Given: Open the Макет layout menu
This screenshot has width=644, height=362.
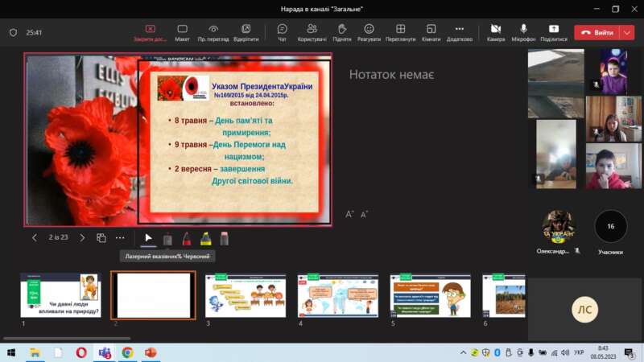Looking at the screenshot, I should point(183,32).
